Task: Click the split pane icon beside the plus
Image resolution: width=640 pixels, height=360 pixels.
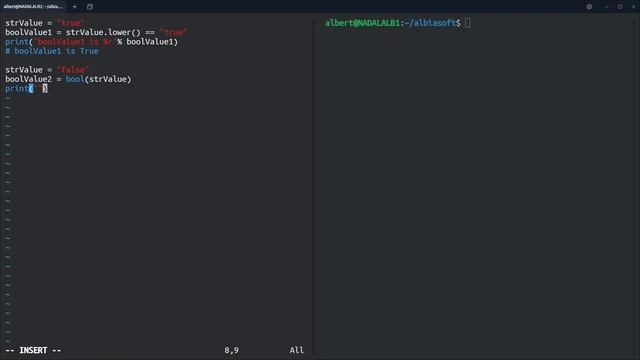Action: [90, 7]
